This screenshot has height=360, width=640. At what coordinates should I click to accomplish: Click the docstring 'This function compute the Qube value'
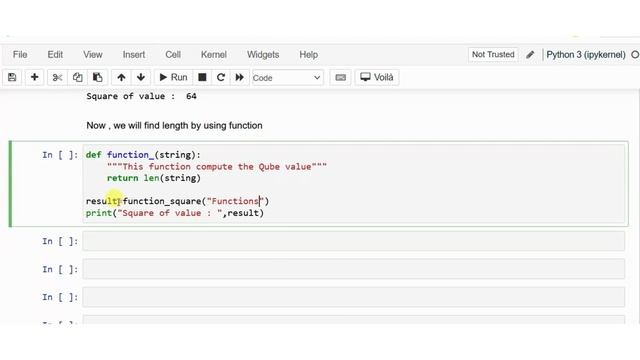217,167
